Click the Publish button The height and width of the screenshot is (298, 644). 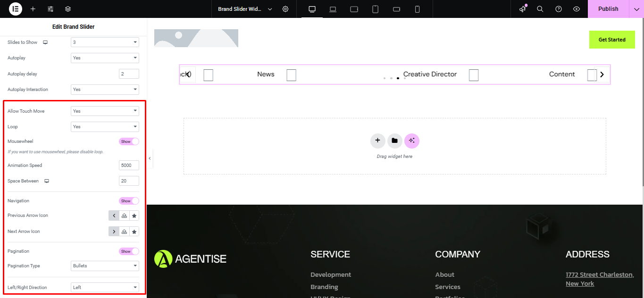tap(608, 9)
